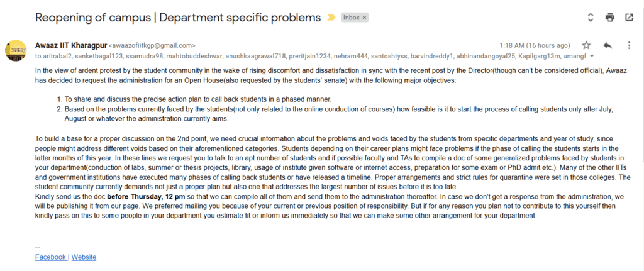The height and width of the screenshot is (271, 644).
Task: Click the sender name Awaaz IIT Kharagpur
Action: 71,45
